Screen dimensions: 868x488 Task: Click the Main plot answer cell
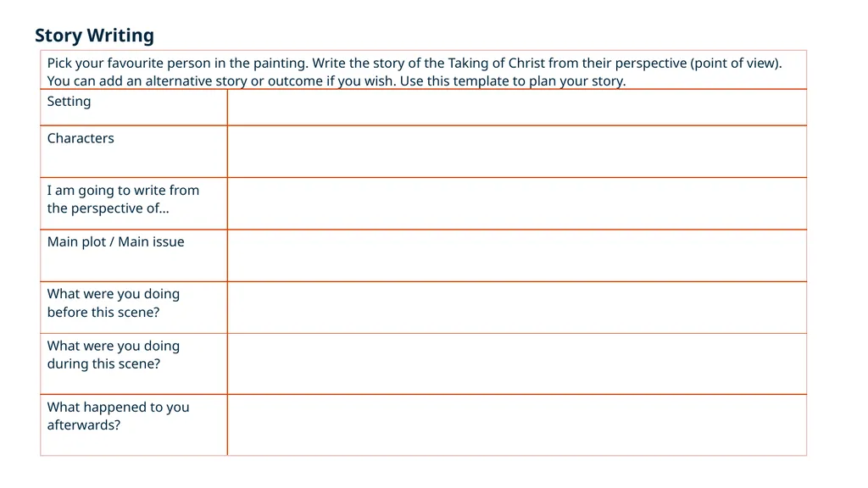tap(517, 256)
